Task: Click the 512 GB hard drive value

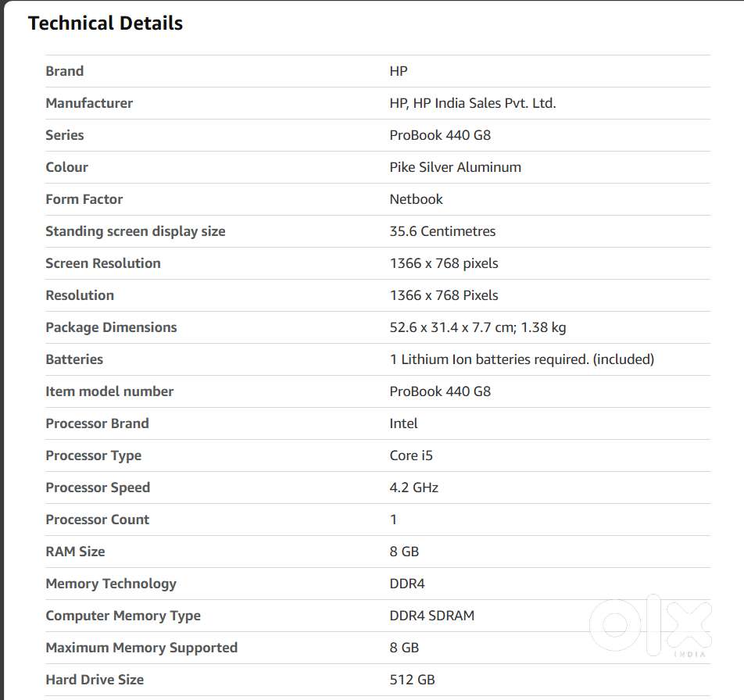Action: (412, 680)
